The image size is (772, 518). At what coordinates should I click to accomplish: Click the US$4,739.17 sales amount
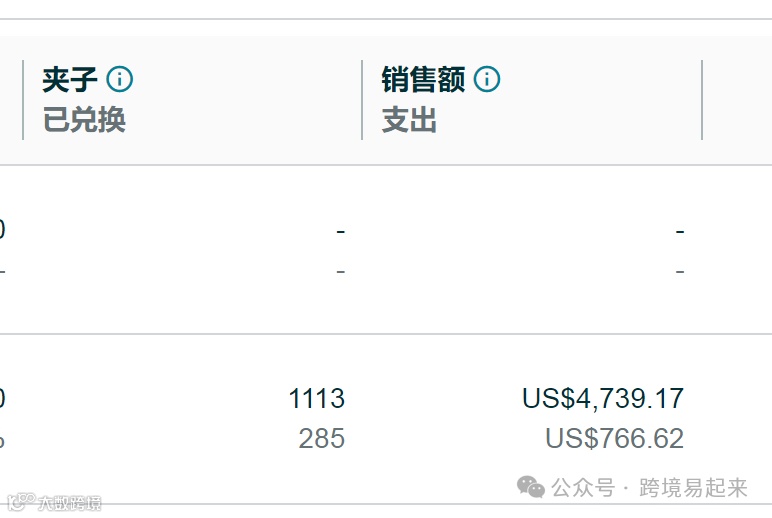click(x=603, y=398)
